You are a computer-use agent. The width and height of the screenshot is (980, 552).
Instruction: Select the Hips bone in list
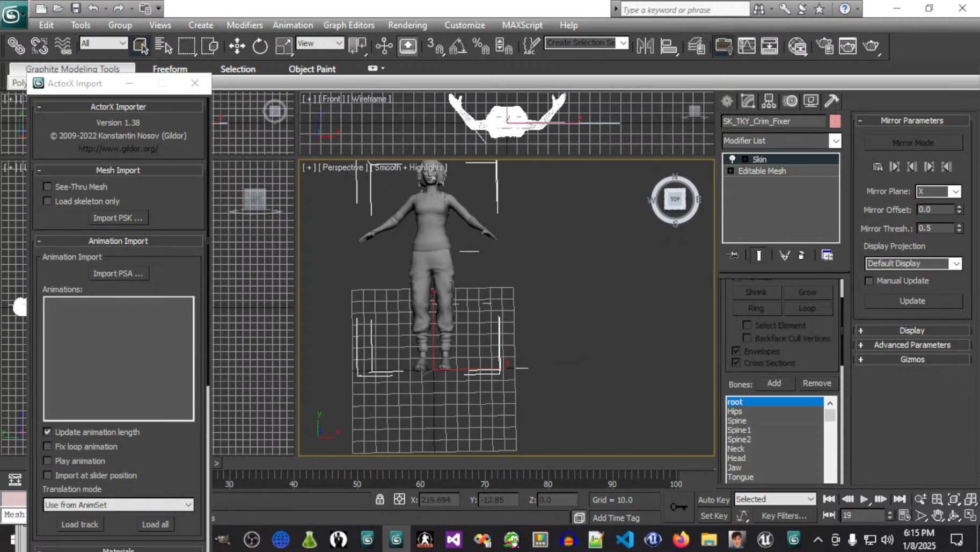735,411
